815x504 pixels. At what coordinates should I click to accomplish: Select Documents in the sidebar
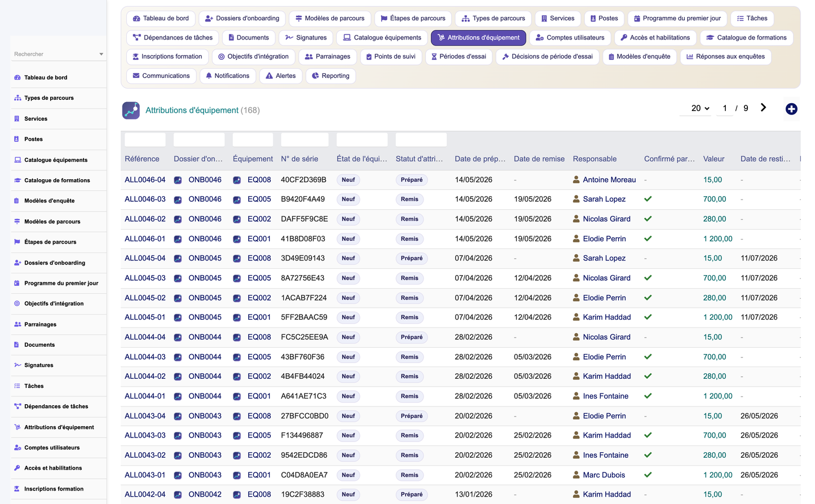(39, 345)
